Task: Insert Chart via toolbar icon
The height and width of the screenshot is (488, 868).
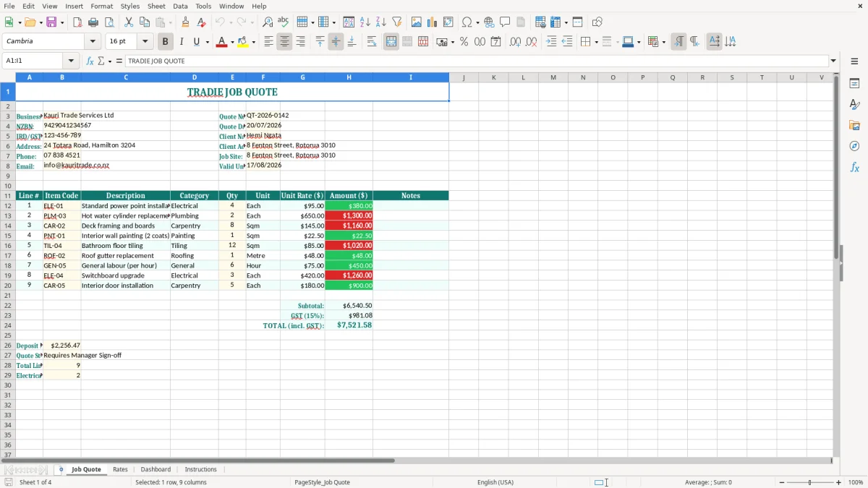Action: click(x=433, y=22)
